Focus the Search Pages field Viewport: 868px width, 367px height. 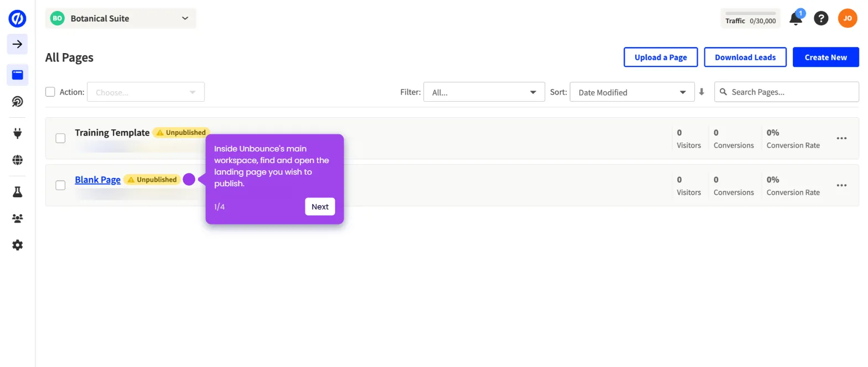pos(787,92)
